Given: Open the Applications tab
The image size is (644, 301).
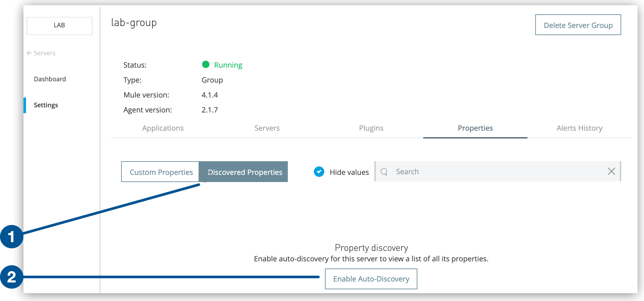Looking at the screenshot, I should click(x=163, y=128).
